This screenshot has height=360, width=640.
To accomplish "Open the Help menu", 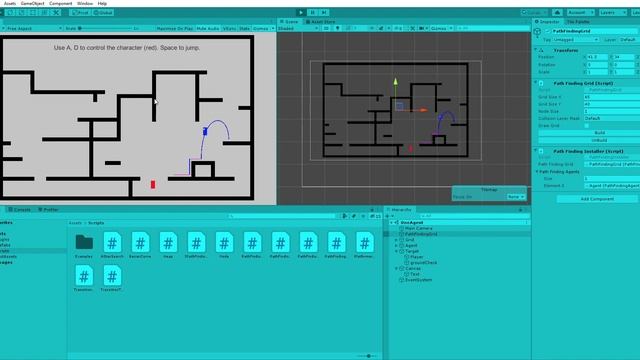I will tap(102, 3).
